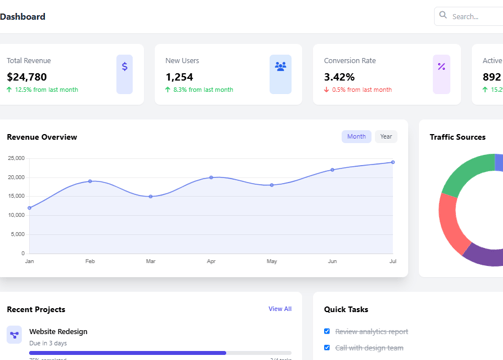Open View All recent projects link
The image size is (503, 360).
(x=280, y=309)
